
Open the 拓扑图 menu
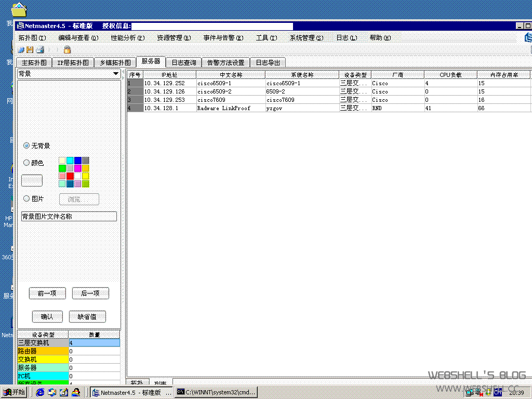[x=32, y=37]
